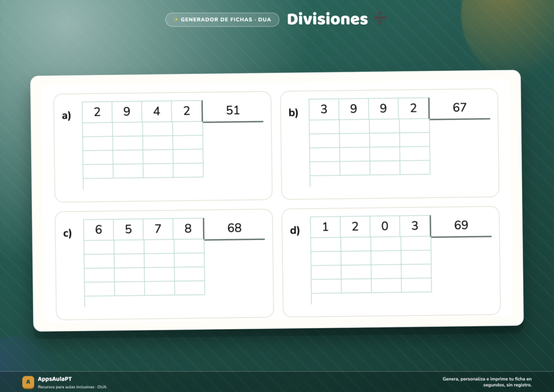Click digit 1 in exercise d dividend
This screenshot has width=554, height=392.
tap(325, 227)
